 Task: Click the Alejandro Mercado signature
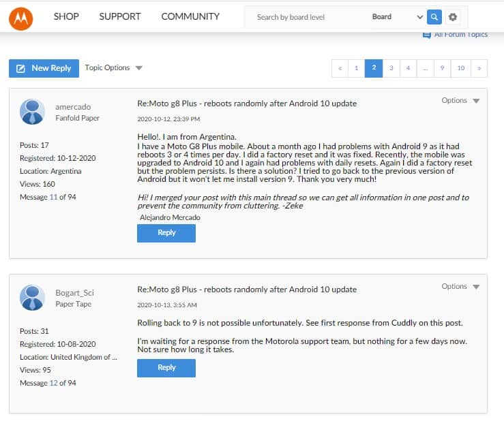pyautogui.click(x=170, y=217)
